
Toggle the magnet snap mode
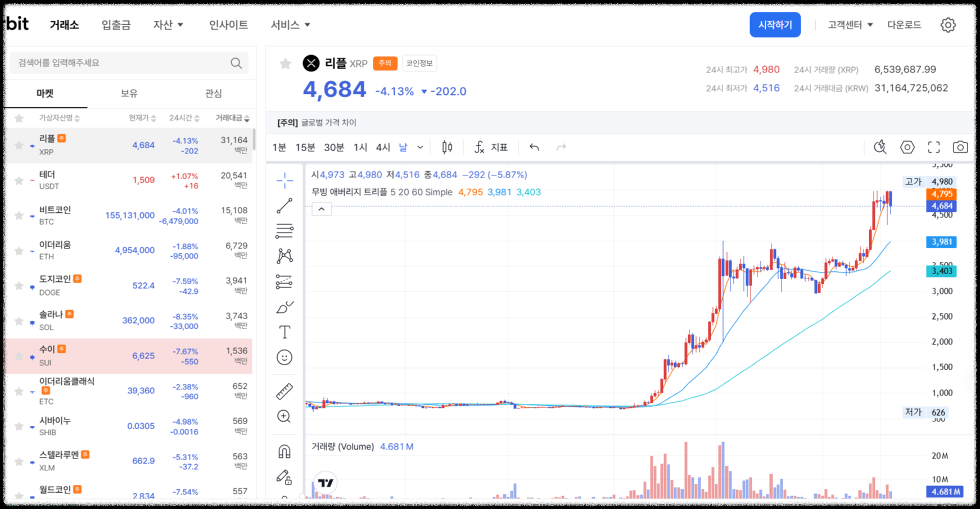pyautogui.click(x=284, y=451)
